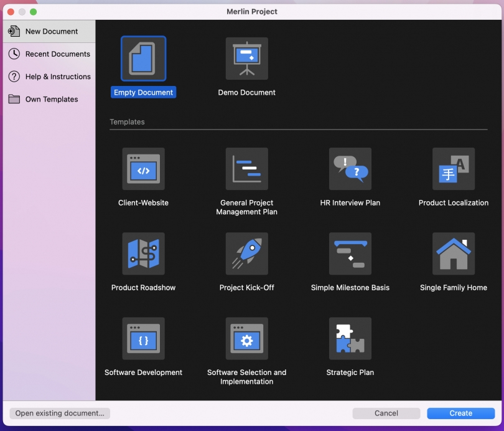Pick the Client-Website template icon
504x431 pixels.
click(143, 169)
